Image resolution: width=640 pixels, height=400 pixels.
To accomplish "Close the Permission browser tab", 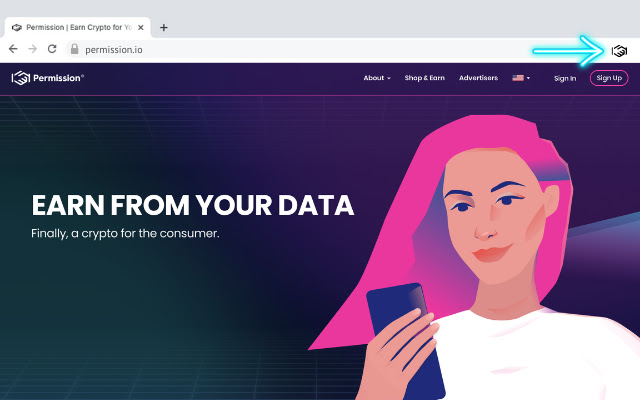I will [141, 27].
